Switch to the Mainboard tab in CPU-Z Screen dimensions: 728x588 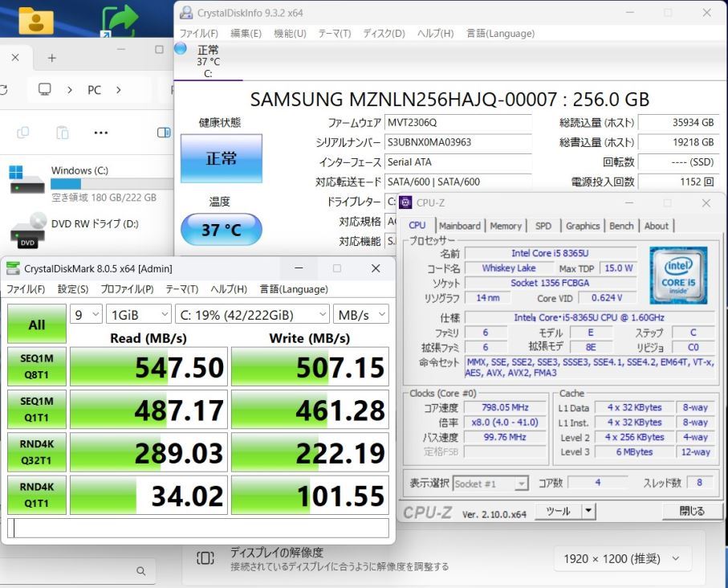tap(460, 226)
